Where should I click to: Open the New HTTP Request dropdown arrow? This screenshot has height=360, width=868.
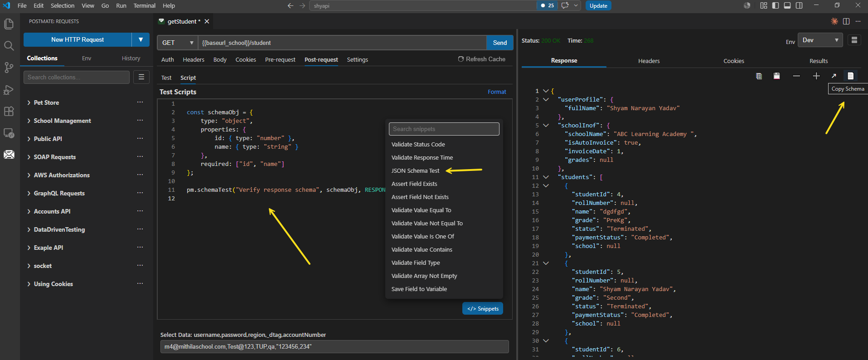coord(141,39)
